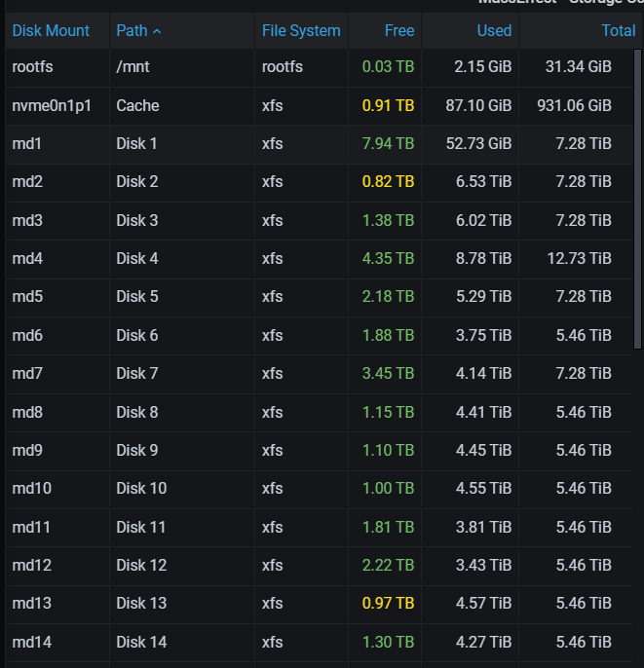The height and width of the screenshot is (668, 644).
Task: Sort table by Used column header
Action: coord(494,31)
